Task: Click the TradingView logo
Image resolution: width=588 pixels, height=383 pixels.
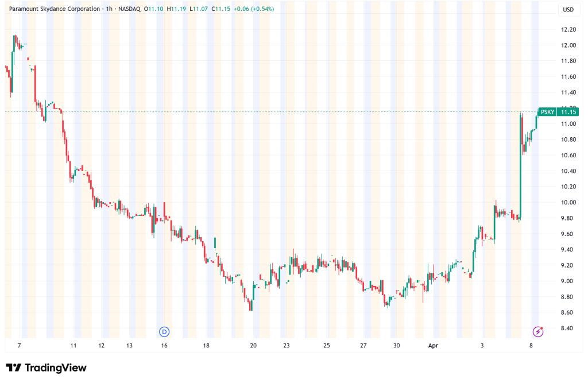Action: point(46,367)
